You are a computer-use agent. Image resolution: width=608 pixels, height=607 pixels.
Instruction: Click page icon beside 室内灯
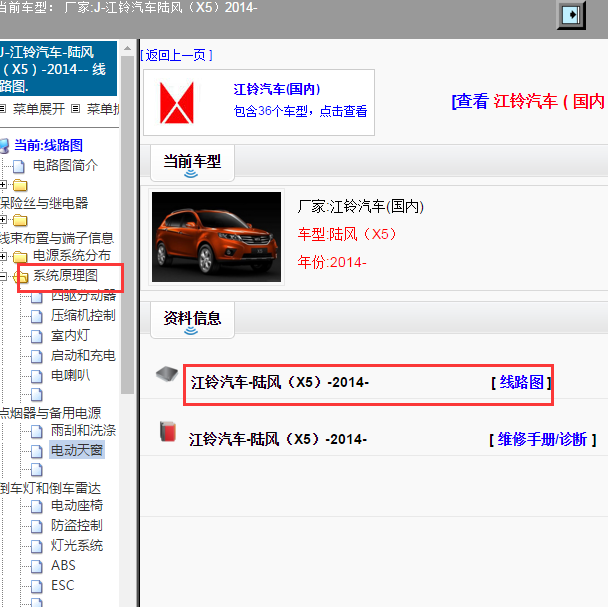(36, 336)
